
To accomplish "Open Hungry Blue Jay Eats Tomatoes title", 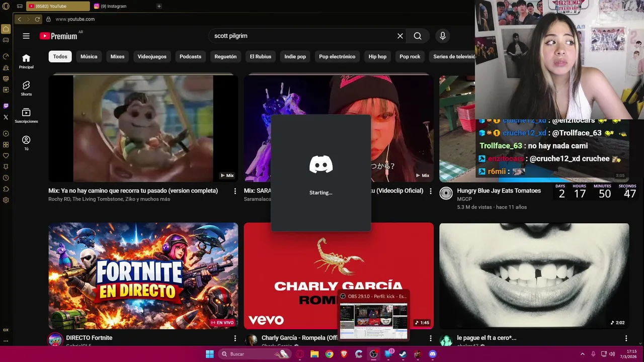I will coord(499,191).
